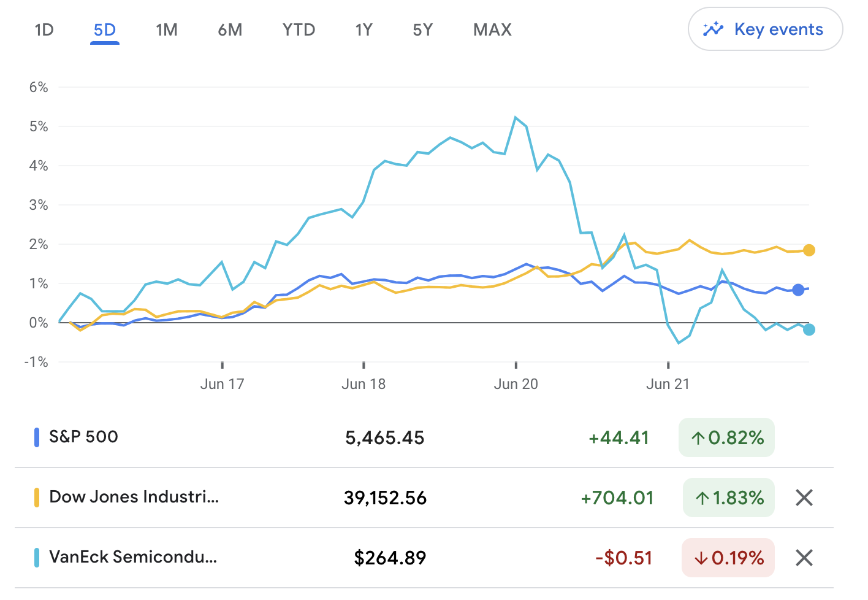Remove Dow Jones comparison with X icon
The height and width of the screenshot is (600, 868).
pyautogui.click(x=804, y=498)
